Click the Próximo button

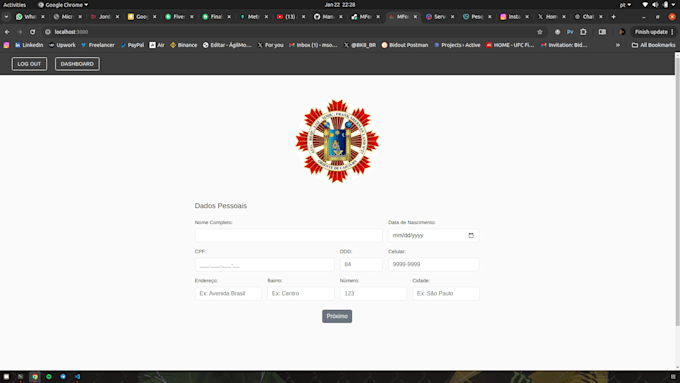337,316
